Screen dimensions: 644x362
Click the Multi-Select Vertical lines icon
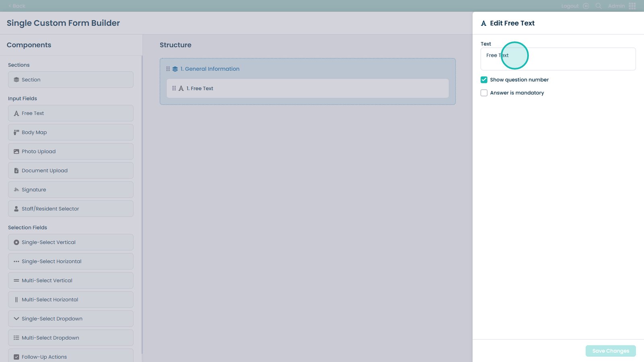pos(17,281)
